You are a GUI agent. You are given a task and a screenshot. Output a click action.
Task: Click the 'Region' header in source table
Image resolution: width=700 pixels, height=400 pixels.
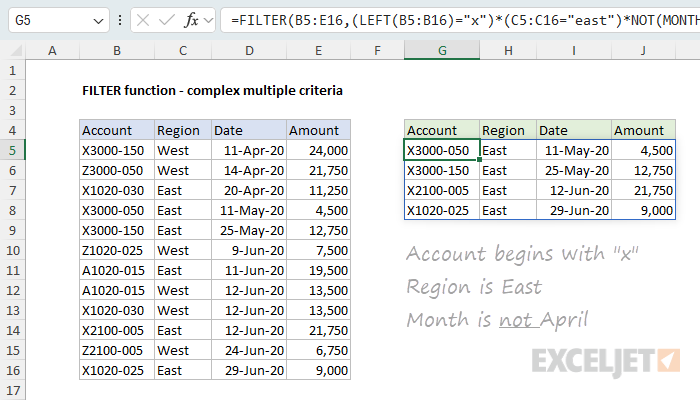183,130
